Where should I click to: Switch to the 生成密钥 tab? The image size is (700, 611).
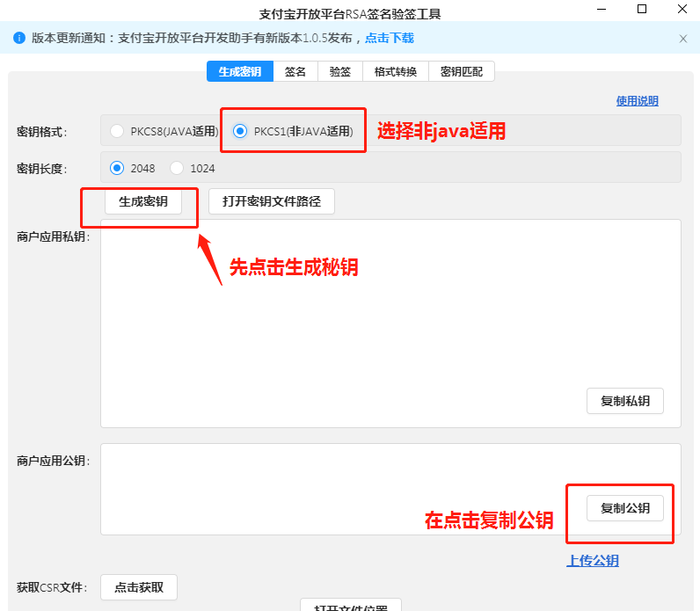(x=240, y=71)
